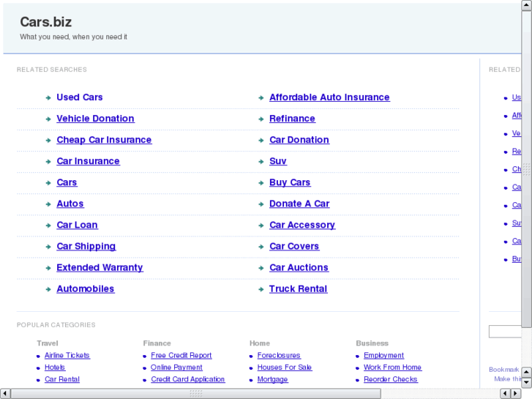Open the Car Rental link
This screenshot has width=532, height=399.
pyautogui.click(x=62, y=379)
